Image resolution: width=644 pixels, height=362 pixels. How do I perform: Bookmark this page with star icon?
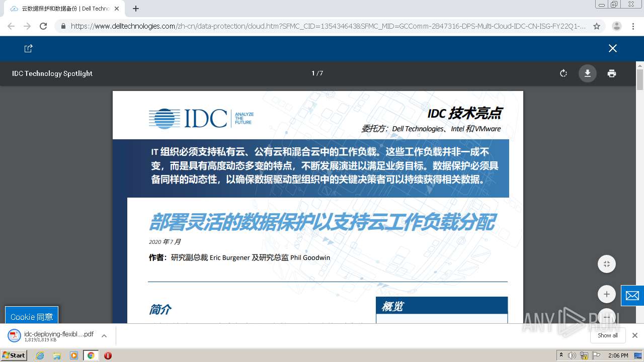[x=597, y=26]
